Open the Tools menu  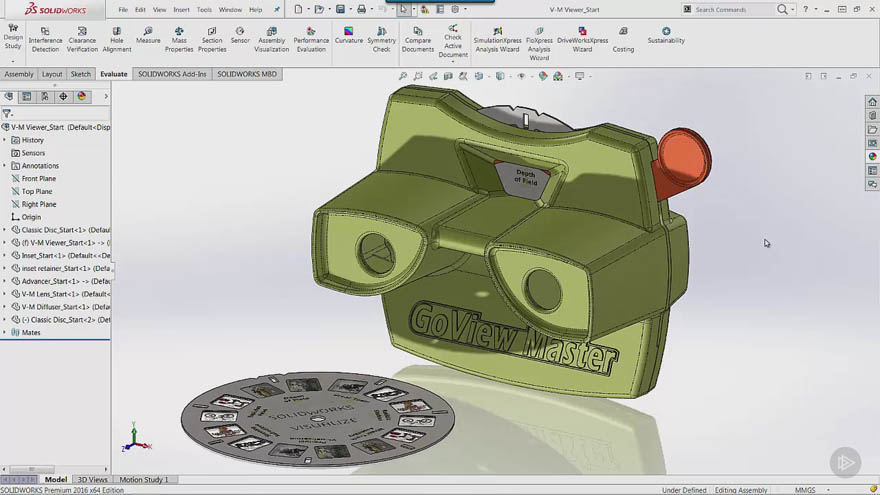(204, 10)
